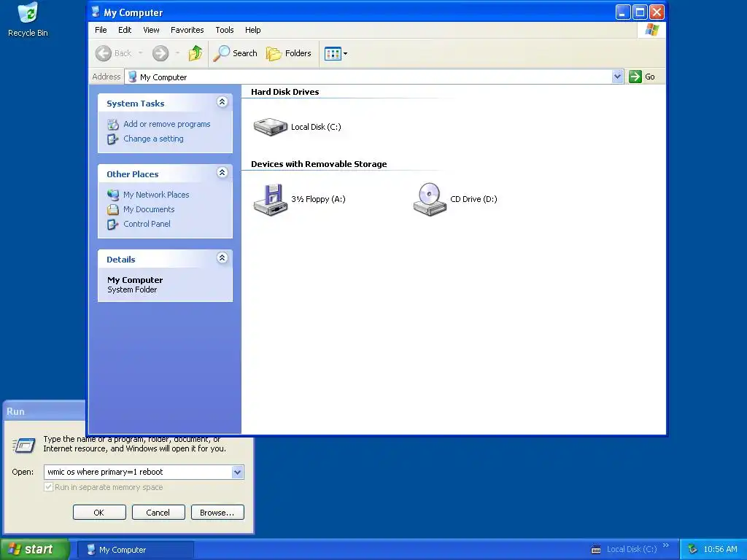Click the green Go arrow button
747x560 pixels.
[x=635, y=77]
